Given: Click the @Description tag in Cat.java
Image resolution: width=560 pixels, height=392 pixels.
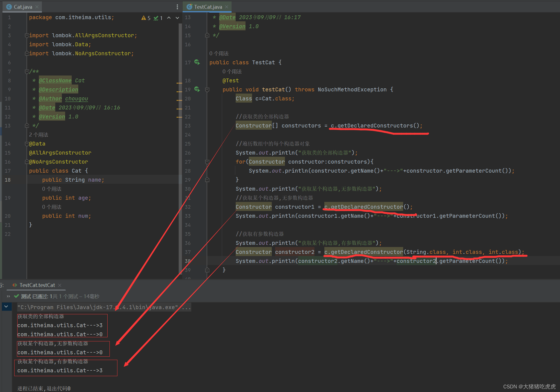Looking at the screenshot, I should tap(58, 89).
